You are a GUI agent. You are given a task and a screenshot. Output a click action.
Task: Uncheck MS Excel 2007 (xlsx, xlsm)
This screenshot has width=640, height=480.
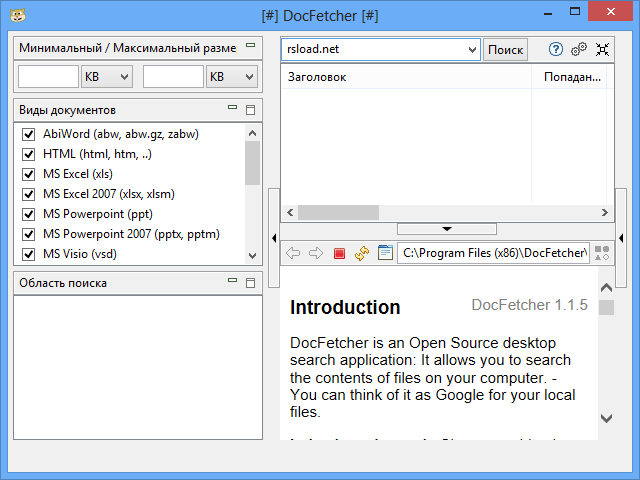pyautogui.click(x=28, y=194)
